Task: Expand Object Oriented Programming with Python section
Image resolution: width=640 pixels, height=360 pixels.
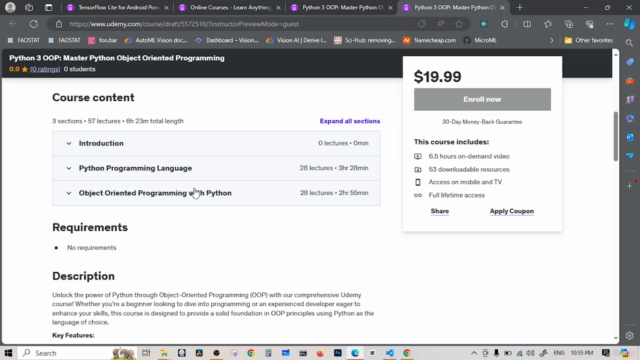Action: 216,193
